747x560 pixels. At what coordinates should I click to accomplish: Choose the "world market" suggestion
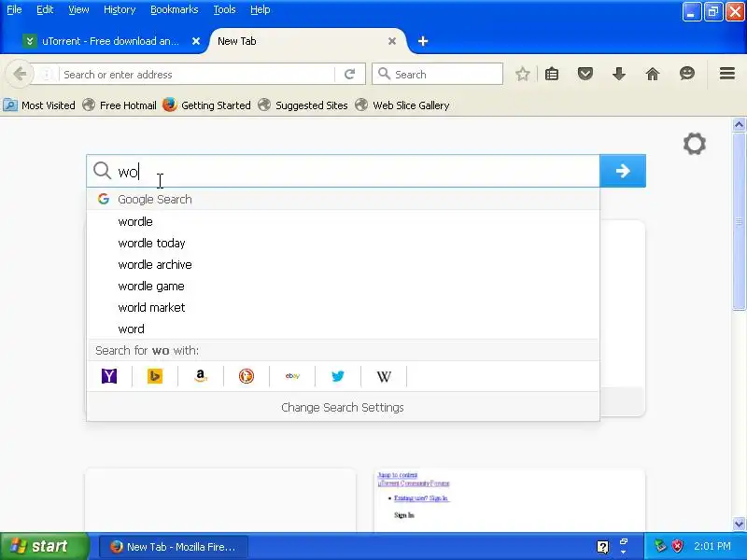pos(343,308)
